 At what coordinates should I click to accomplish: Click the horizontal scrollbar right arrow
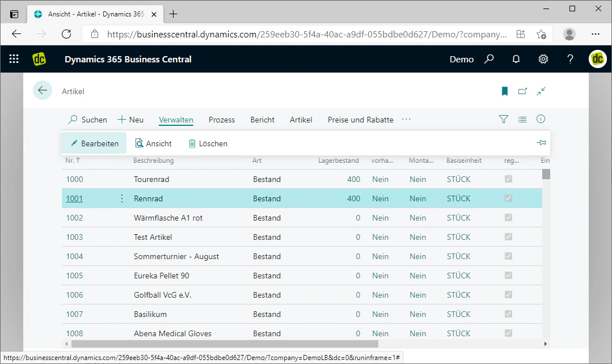click(545, 344)
